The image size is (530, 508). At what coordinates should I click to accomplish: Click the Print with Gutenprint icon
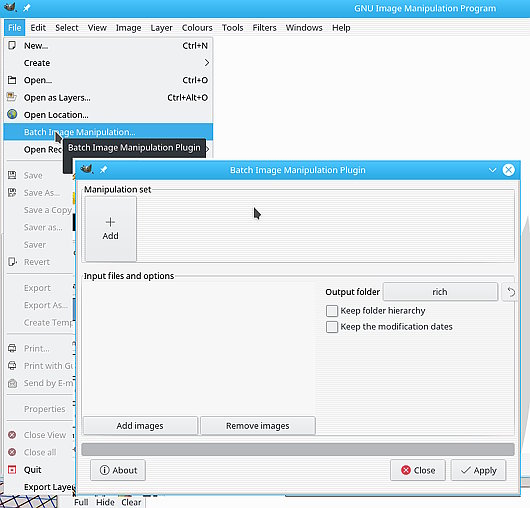[x=12, y=365]
